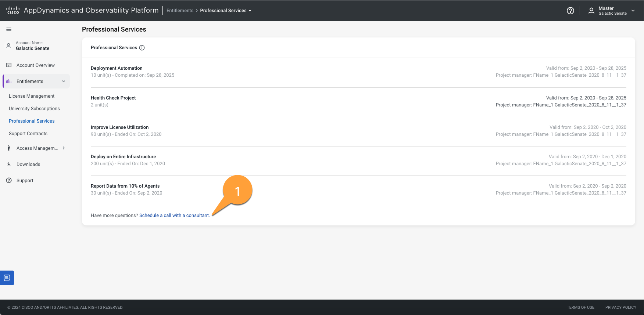Expand the Master account dropdown chevron

click(633, 11)
